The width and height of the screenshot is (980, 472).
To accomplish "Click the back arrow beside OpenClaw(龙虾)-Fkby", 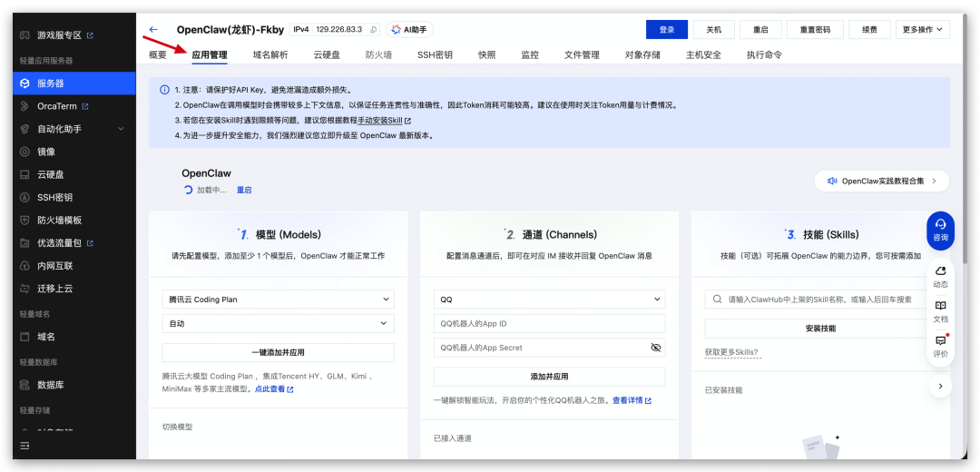I will 153,29.
